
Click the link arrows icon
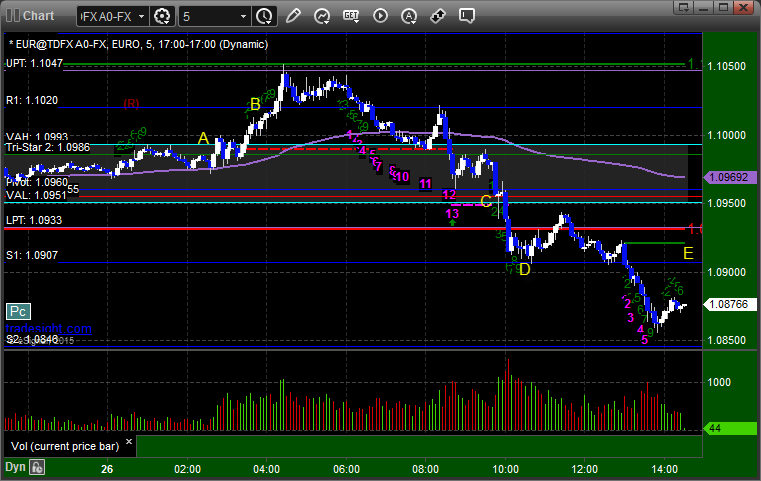coord(438,16)
